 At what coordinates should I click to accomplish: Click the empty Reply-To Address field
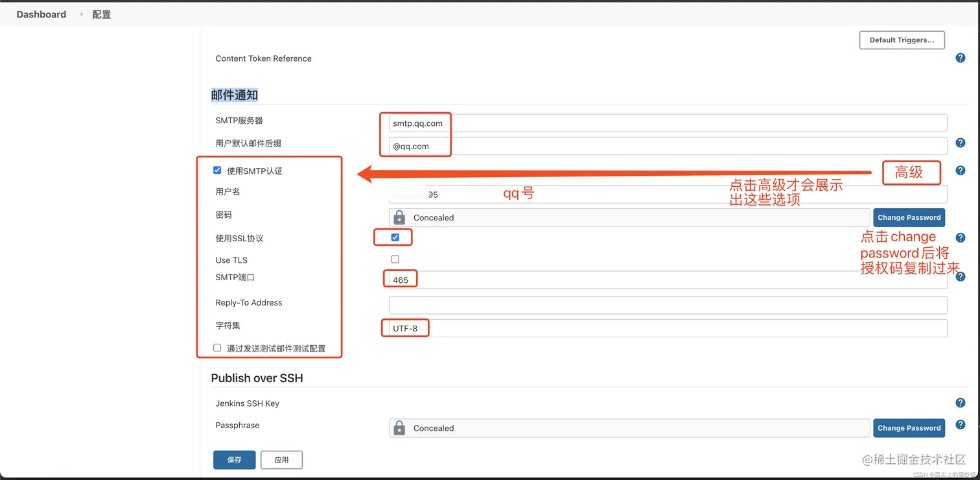(x=668, y=305)
